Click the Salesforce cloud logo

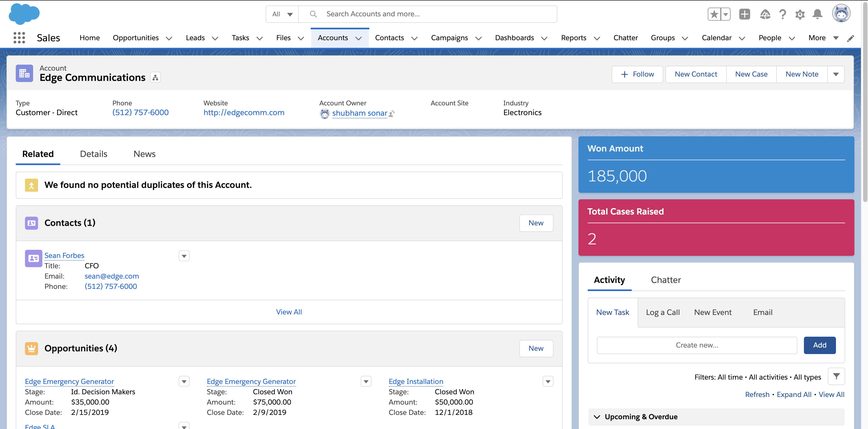click(x=24, y=14)
